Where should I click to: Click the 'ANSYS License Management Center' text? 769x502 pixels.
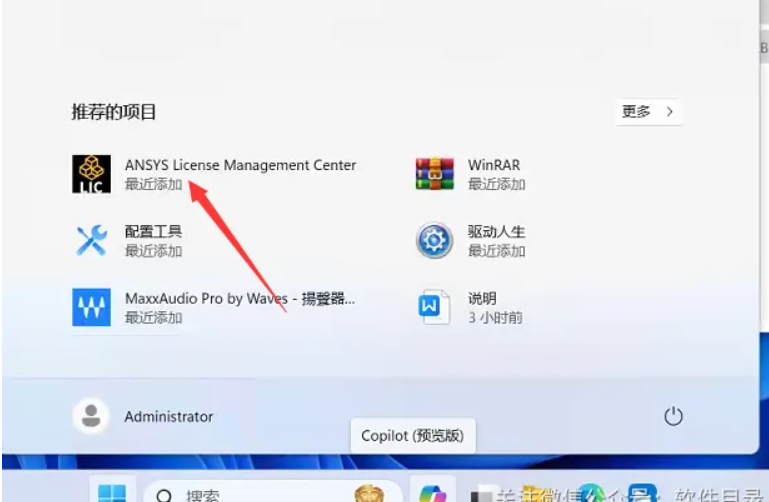(240, 165)
